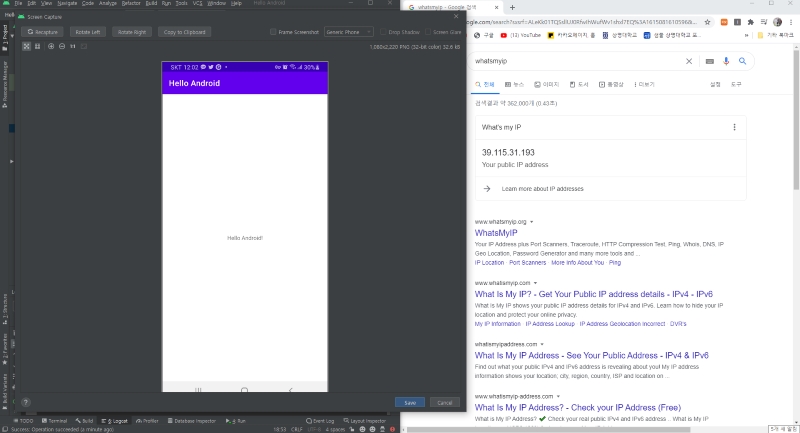Click the red error indicator in status bar
This screenshot has height=433, width=800.
(392, 429)
